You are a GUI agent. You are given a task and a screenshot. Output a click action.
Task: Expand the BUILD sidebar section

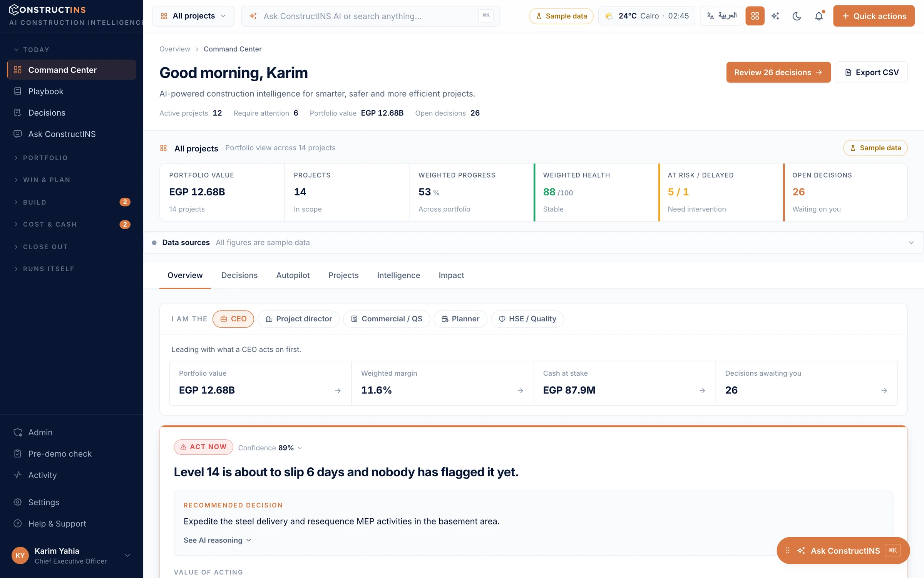click(x=30, y=202)
